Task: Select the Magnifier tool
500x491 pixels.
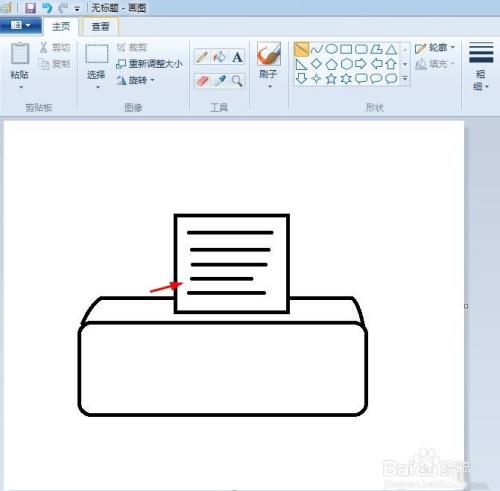Action: (x=237, y=81)
